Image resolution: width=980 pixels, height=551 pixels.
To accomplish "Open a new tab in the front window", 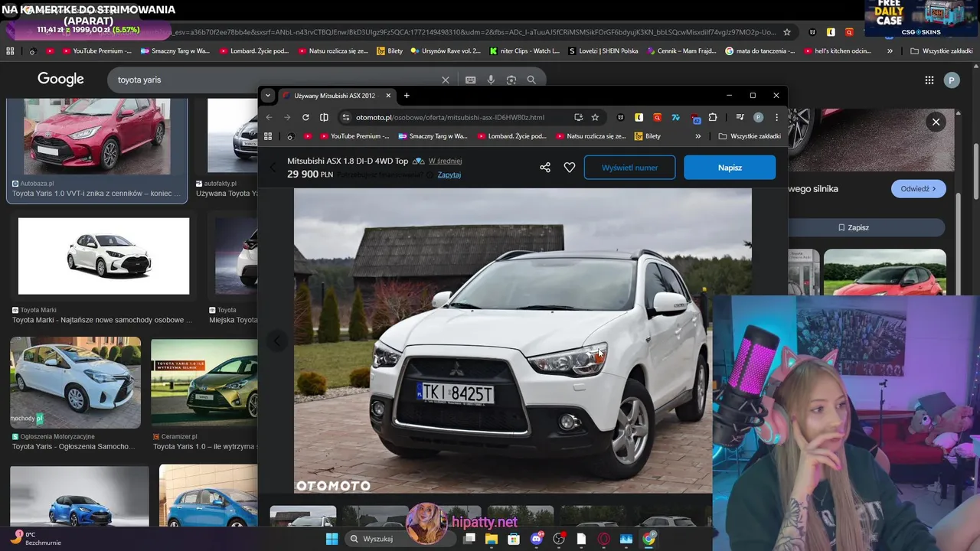I will (407, 96).
